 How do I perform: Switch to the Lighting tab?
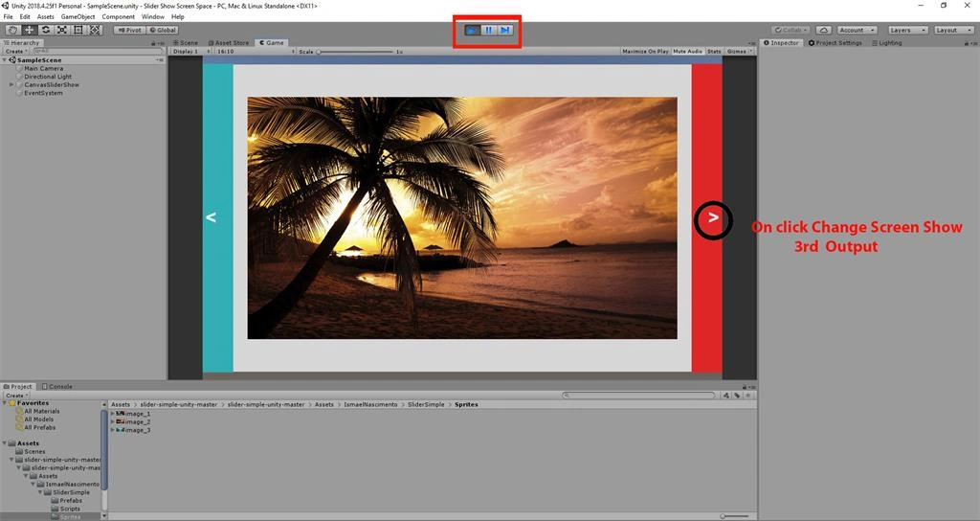pyautogui.click(x=887, y=43)
